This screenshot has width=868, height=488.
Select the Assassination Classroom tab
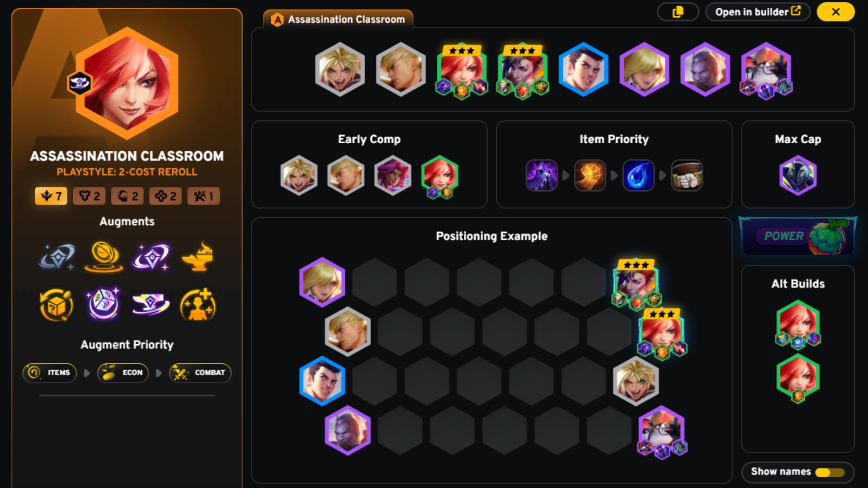338,19
